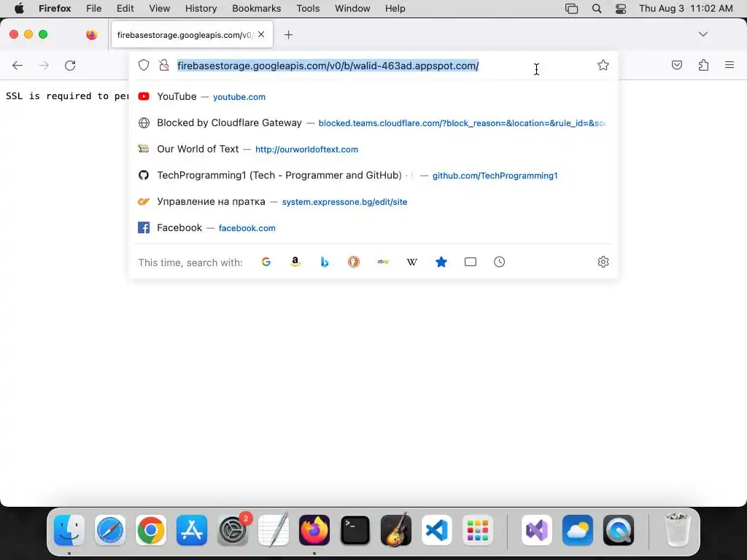Open the Window menu
Viewport: 747px width, 560px height.
click(x=352, y=9)
